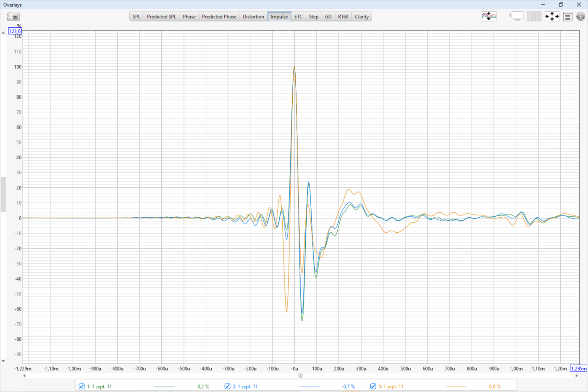Click the separate traces icon
This screenshot has width=588, height=392.
(489, 16)
